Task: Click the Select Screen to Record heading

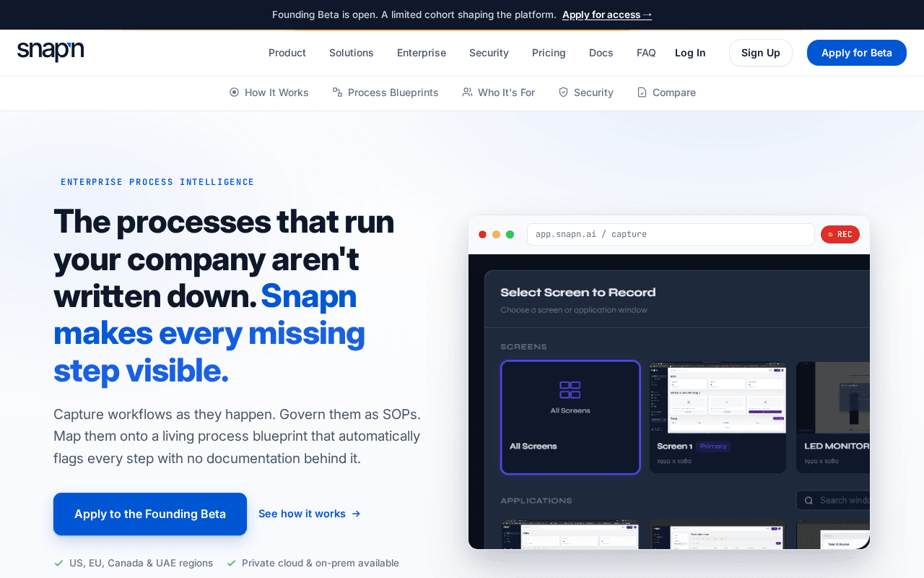Action: coord(578,293)
